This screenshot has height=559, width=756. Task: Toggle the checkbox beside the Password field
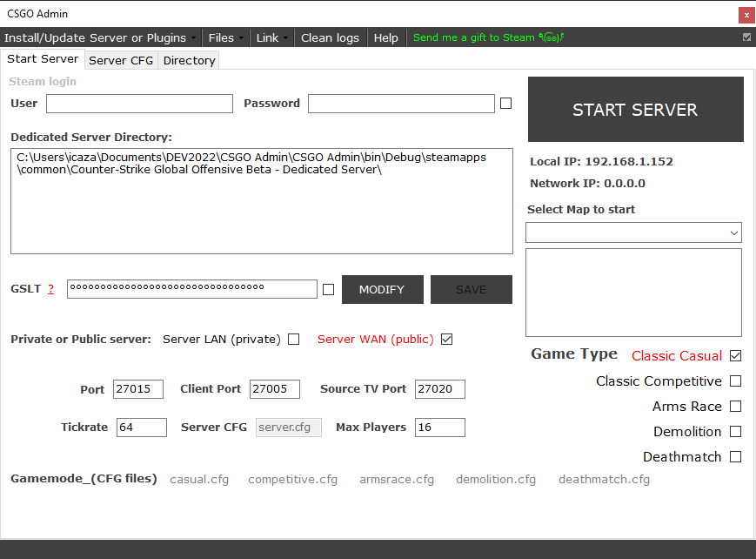(505, 104)
